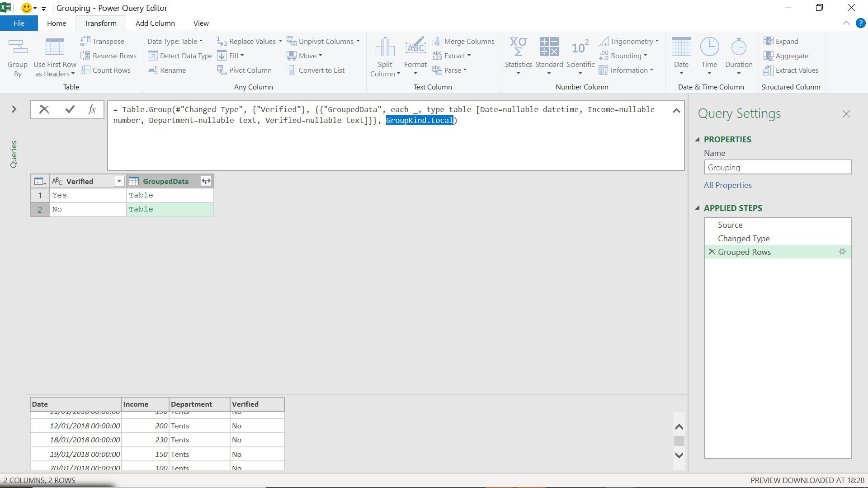Click the Pivot Column icon
Screen dimensions: 868x488
(x=221, y=70)
